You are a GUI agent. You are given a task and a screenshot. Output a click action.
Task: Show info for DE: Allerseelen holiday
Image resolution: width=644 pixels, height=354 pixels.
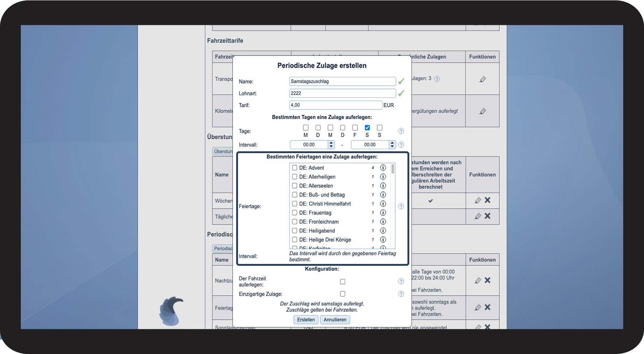(383, 186)
